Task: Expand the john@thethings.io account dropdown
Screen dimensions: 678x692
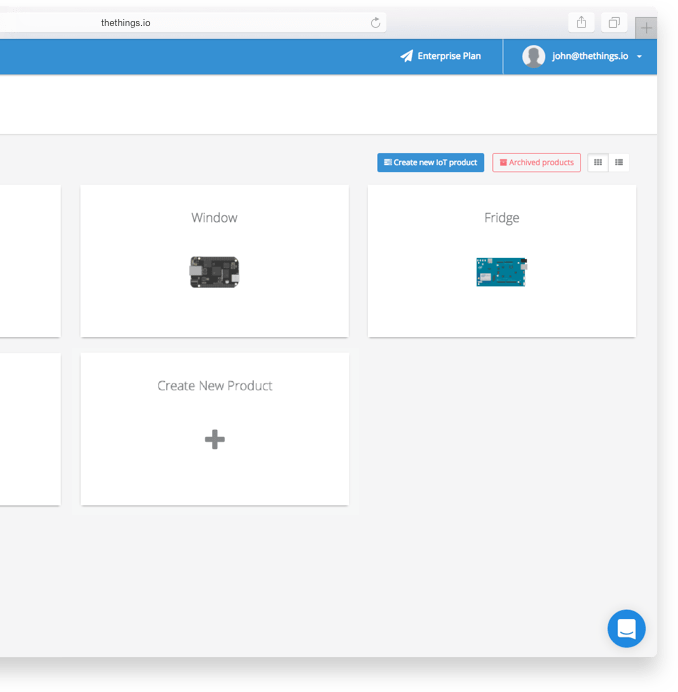Action: click(639, 56)
